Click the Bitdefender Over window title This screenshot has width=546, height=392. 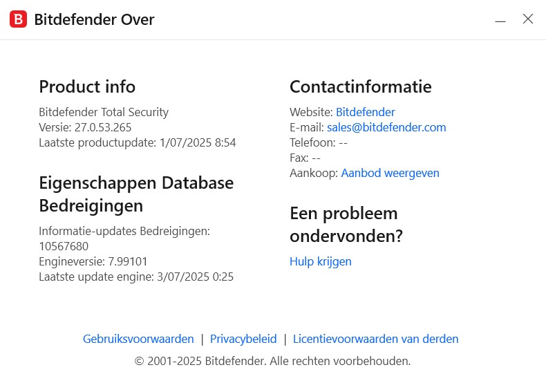click(94, 19)
